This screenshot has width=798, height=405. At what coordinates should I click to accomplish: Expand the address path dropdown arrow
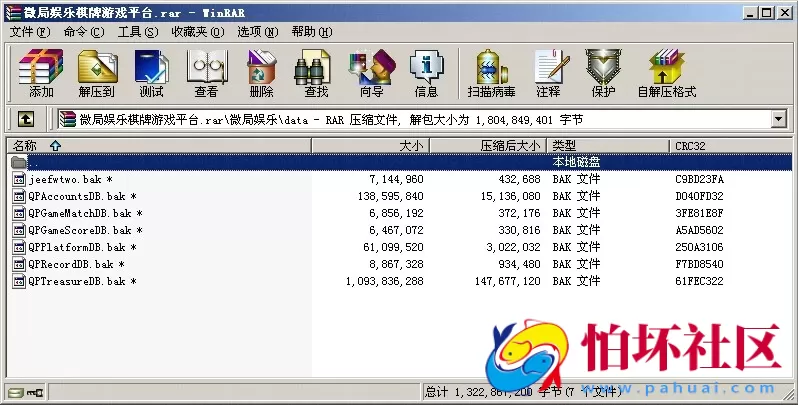(779, 120)
